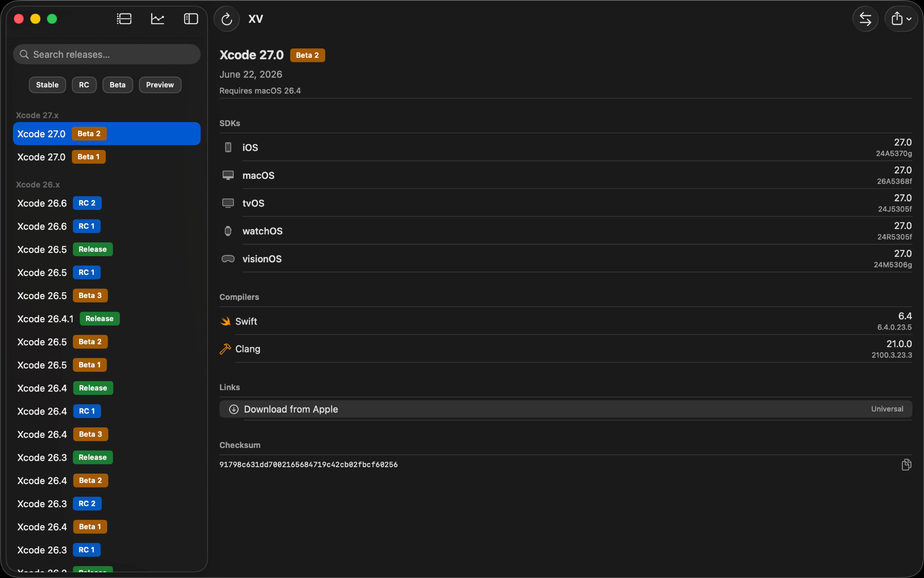Click the refresh releases button
Screen dimensions: 924x578
(x=227, y=19)
